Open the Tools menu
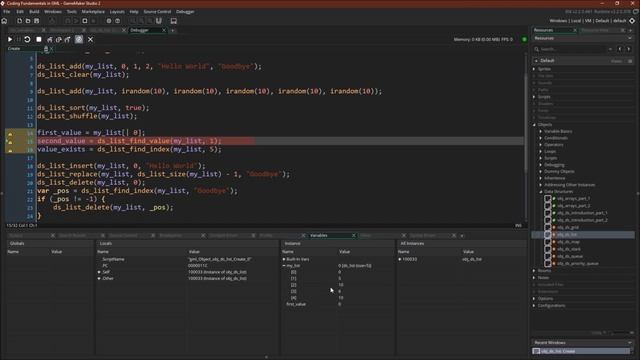This screenshot has height=360, width=640. (71, 12)
